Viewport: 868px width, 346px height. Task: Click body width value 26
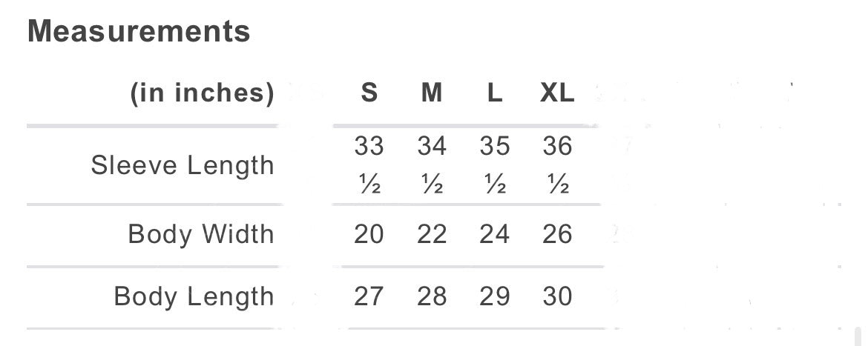coord(557,234)
